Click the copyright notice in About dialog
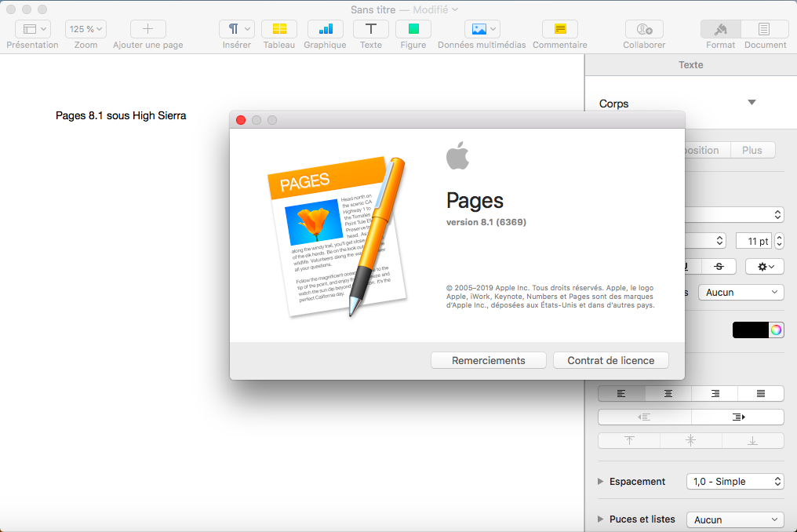 coord(551,297)
